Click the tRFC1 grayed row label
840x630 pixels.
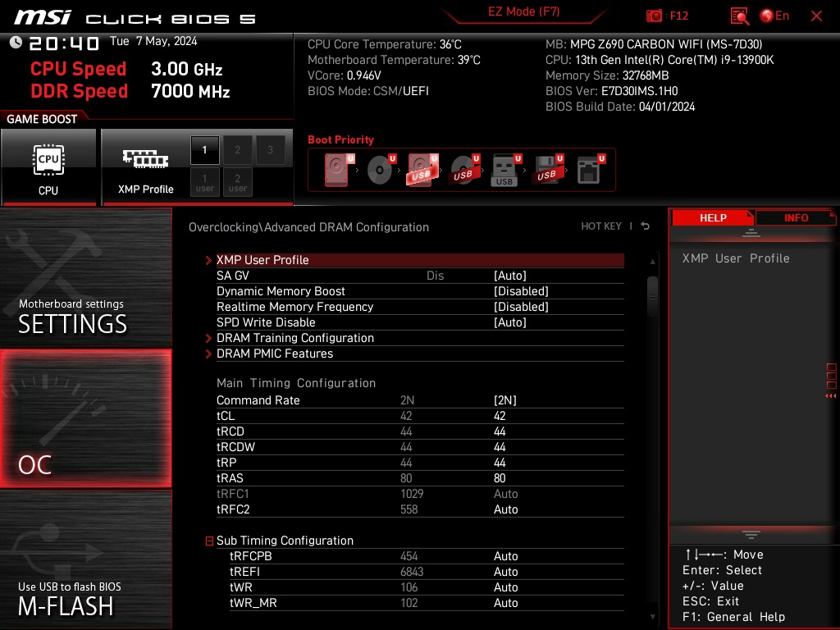[232, 494]
